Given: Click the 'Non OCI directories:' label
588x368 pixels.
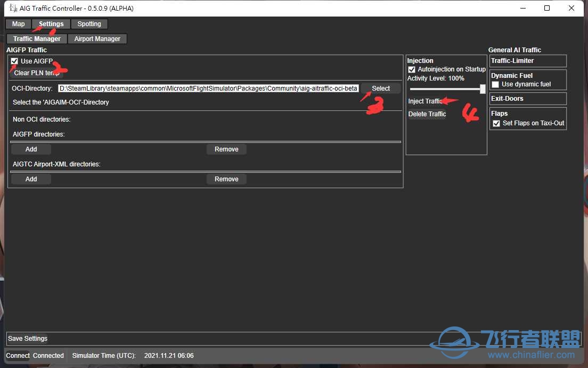Looking at the screenshot, I should [42, 119].
